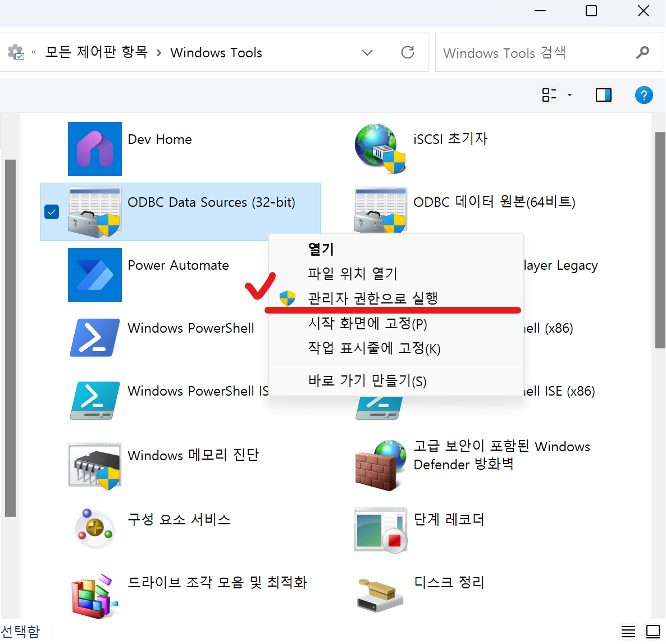Click the 단계 레코더 label
Screen dimensions: 666x644
(x=449, y=519)
